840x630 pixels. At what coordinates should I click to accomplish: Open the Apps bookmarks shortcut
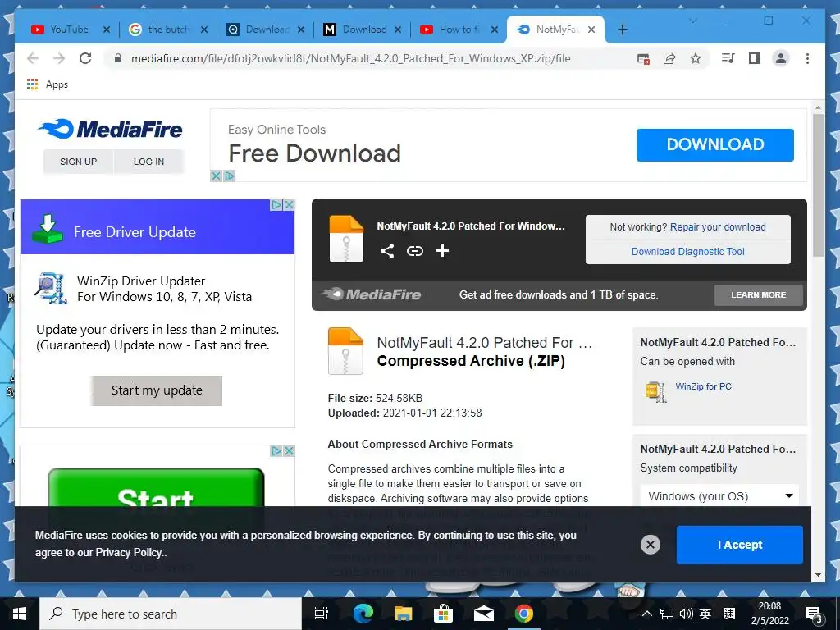tap(47, 84)
